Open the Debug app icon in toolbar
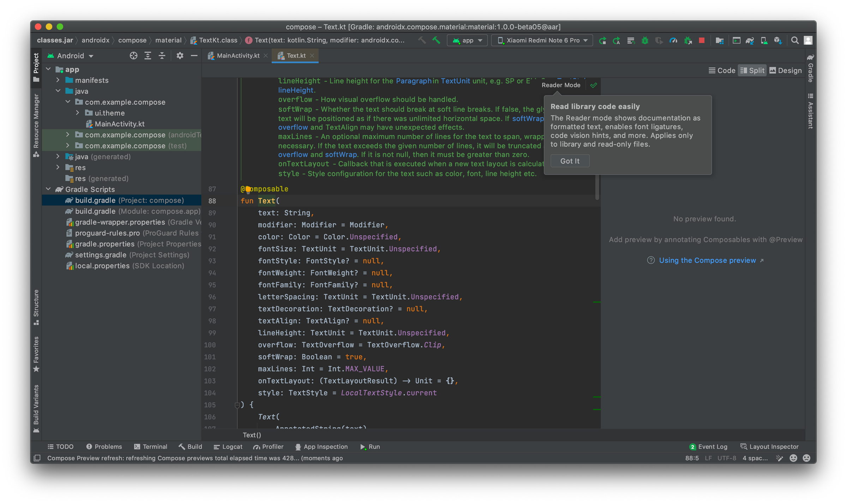Screen dimensions: 847x504 point(645,40)
